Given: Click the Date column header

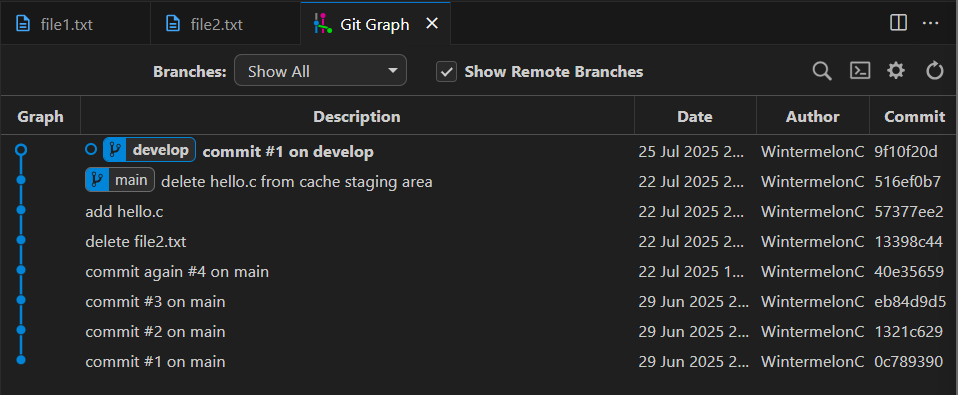Looking at the screenshot, I should (x=695, y=116).
